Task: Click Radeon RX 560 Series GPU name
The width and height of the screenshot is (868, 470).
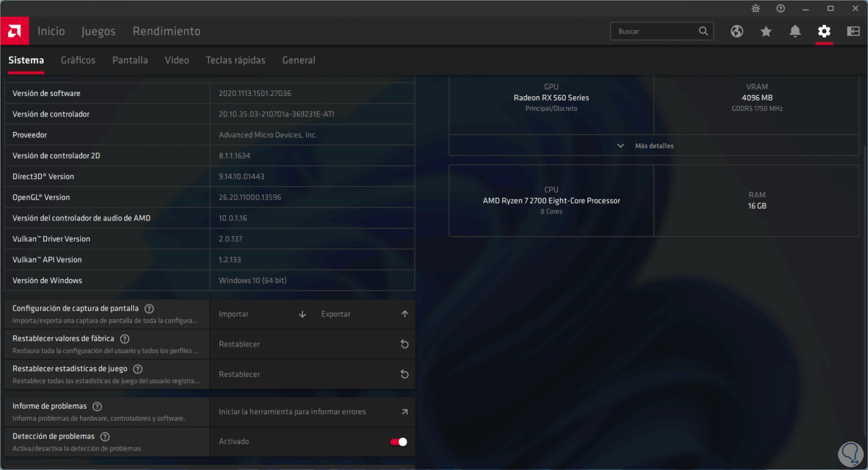Action: tap(551, 98)
